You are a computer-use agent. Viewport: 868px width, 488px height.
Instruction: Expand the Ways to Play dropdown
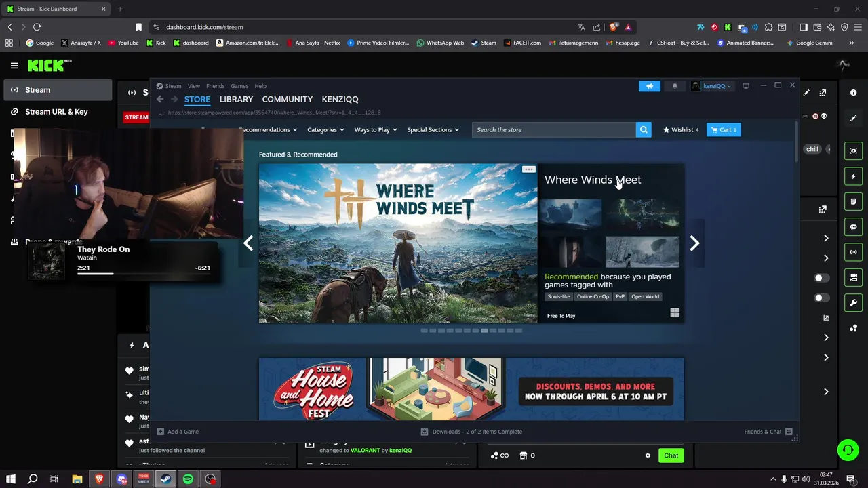tap(376, 129)
